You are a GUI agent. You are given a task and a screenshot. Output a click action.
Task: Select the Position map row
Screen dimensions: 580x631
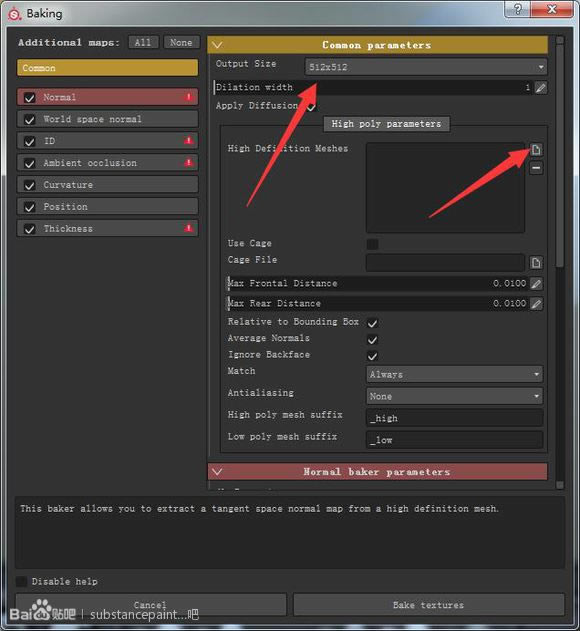pyautogui.click(x=107, y=206)
